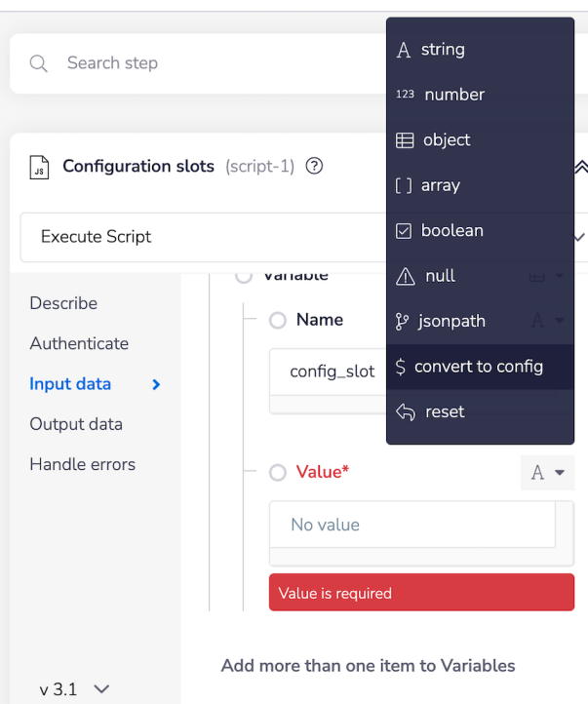
Task: Click the jsonpath branch icon
Action: pyautogui.click(x=404, y=322)
